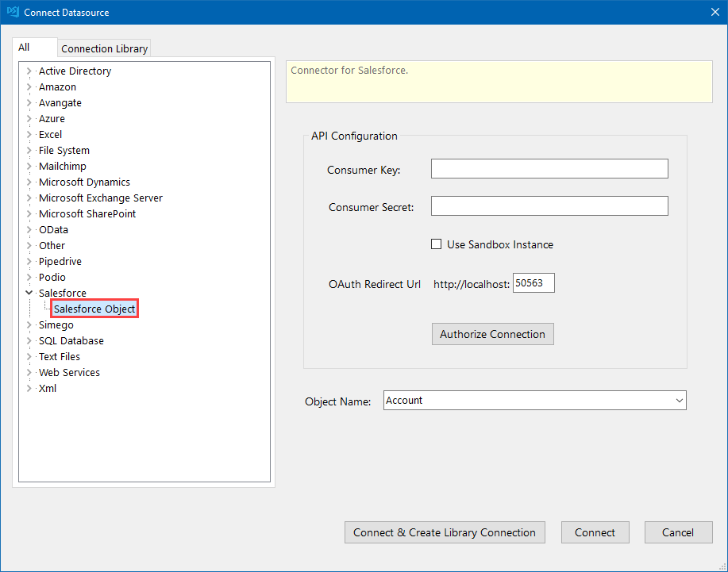Click the 'Connector for Salesforce.' description text
Viewport: 728px width, 572px height.
[349, 70]
